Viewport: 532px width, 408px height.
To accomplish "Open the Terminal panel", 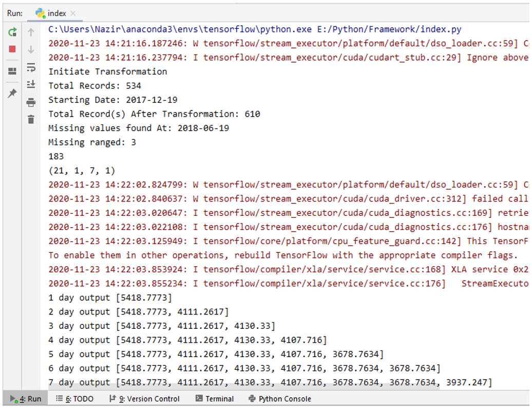I will pos(215,399).
